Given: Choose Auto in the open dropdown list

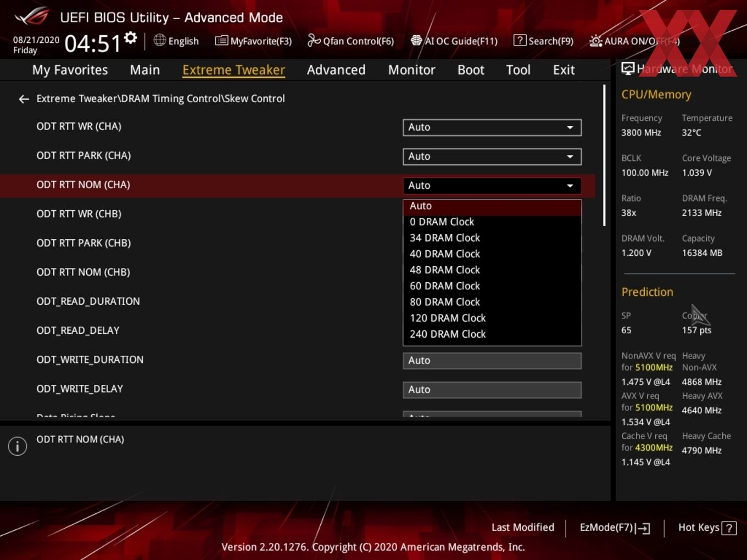Looking at the screenshot, I should coord(492,206).
